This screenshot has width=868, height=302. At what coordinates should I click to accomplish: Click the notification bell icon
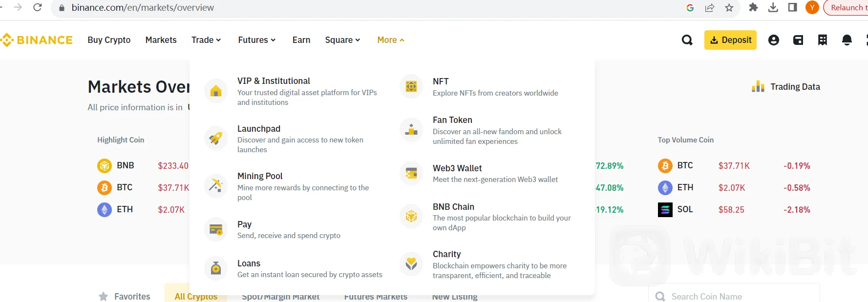point(847,40)
